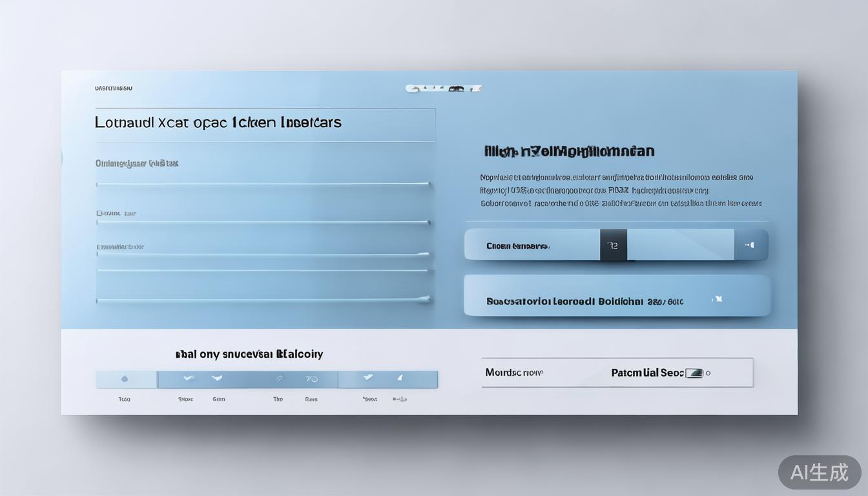Click the arrow button at the 'Croen' bar's end
The width and height of the screenshot is (868, 496).
tap(750, 245)
